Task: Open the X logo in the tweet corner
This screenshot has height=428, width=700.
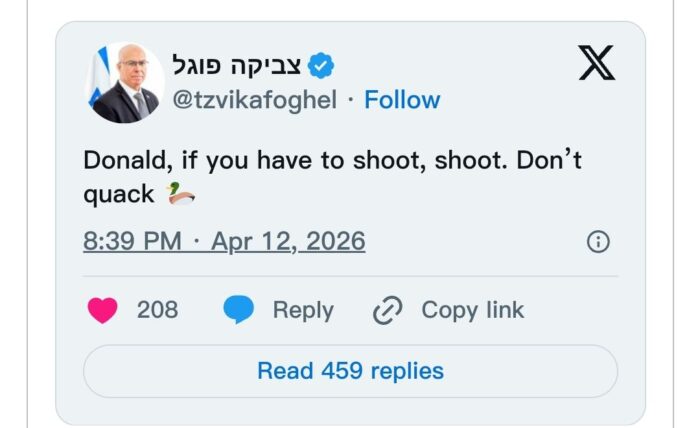Action: pyautogui.click(x=596, y=66)
